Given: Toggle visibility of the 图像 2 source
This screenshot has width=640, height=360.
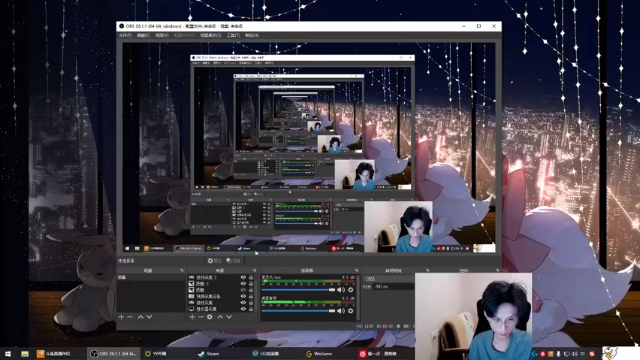Looking at the screenshot, I should click(244, 284).
